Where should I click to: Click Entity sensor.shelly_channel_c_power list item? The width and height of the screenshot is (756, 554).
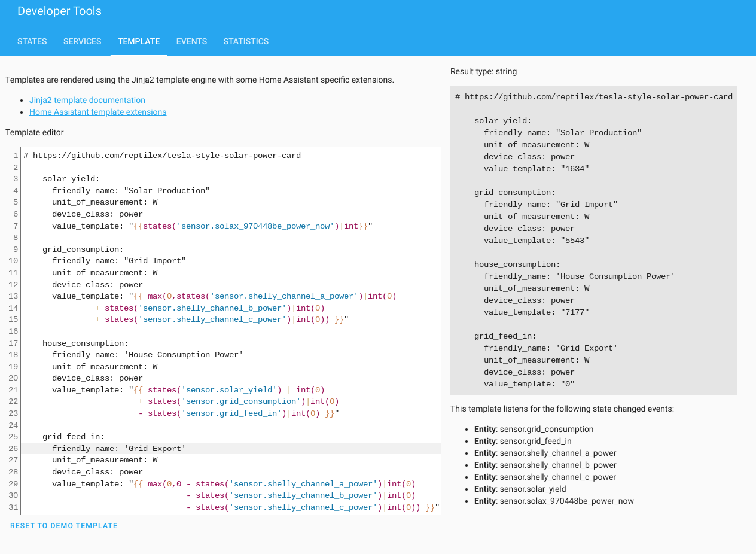(x=545, y=477)
